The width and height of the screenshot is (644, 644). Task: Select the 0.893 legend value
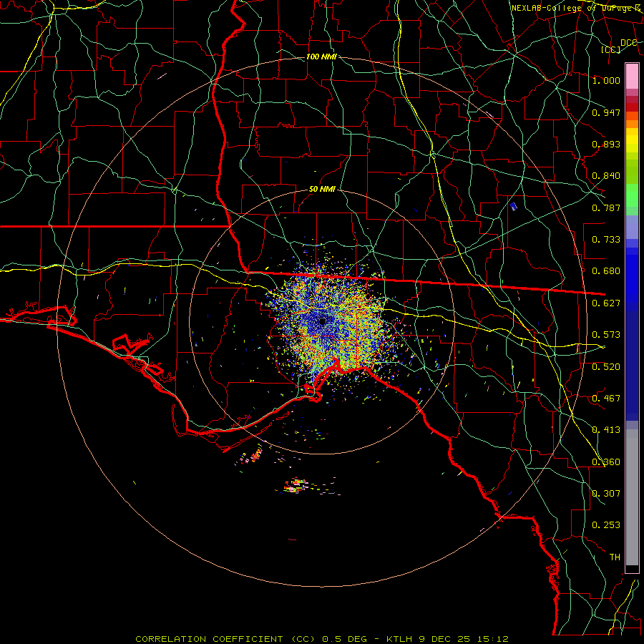pyautogui.click(x=606, y=144)
